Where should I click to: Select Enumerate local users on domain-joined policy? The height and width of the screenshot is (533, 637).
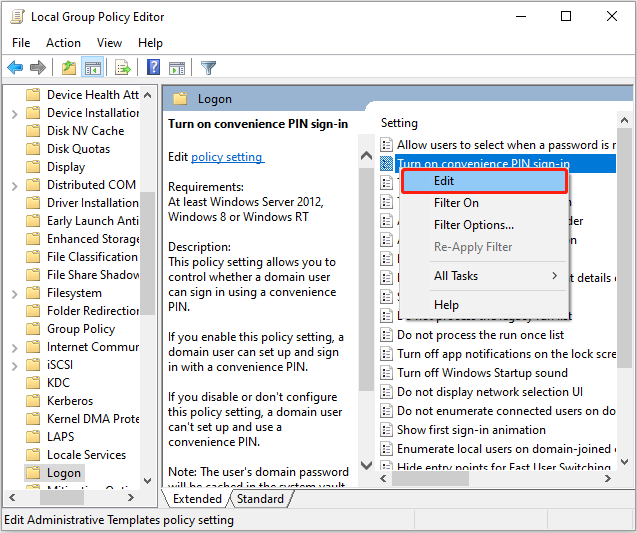click(x=506, y=448)
